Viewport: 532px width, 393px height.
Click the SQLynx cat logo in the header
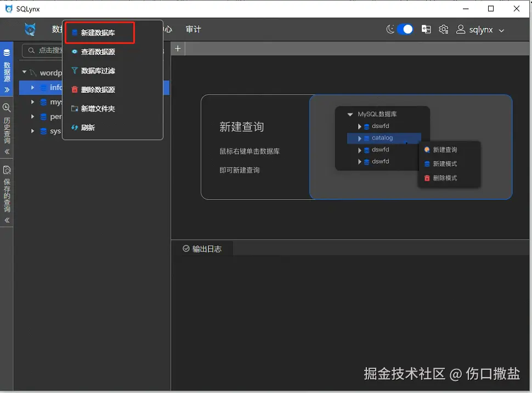(30, 30)
